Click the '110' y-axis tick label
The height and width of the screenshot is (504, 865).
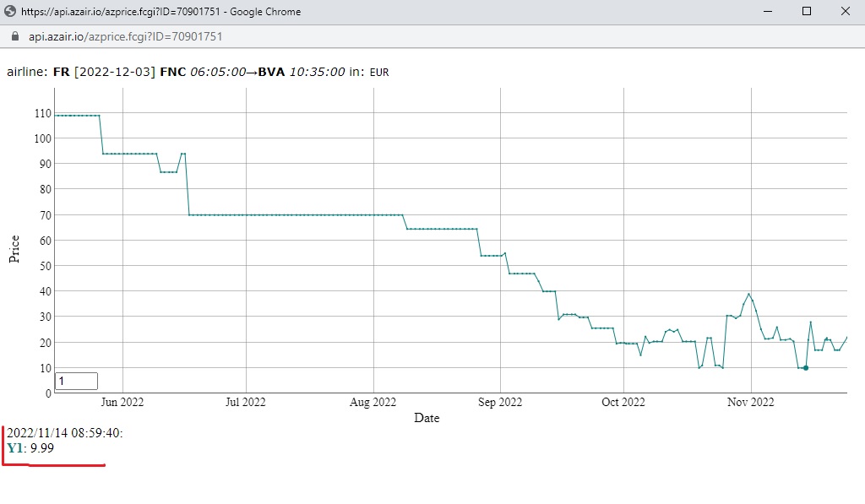[42, 113]
